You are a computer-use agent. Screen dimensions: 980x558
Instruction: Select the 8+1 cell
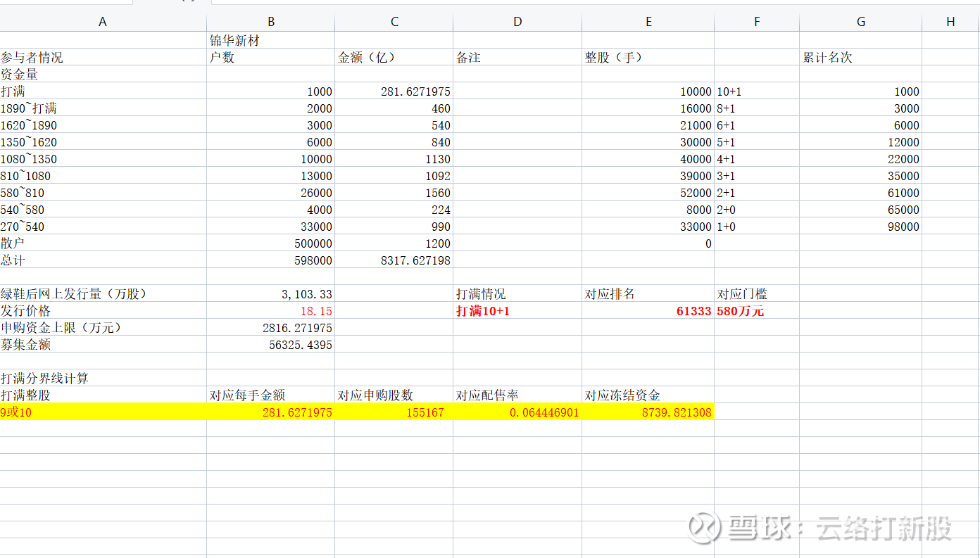(x=757, y=108)
